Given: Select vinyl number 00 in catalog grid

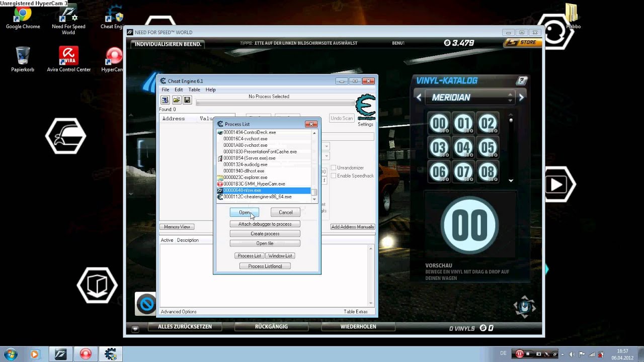Looking at the screenshot, I should pyautogui.click(x=439, y=123).
